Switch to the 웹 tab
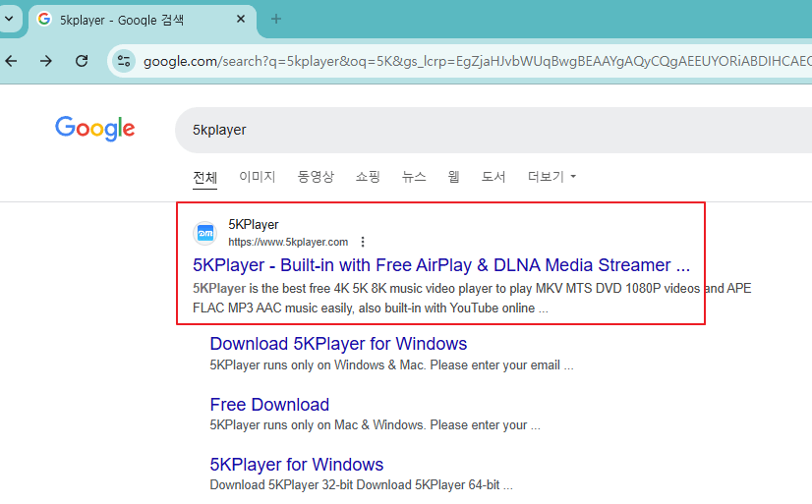Image resolution: width=812 pixels, height=504 pixels. tap(453, 177)
